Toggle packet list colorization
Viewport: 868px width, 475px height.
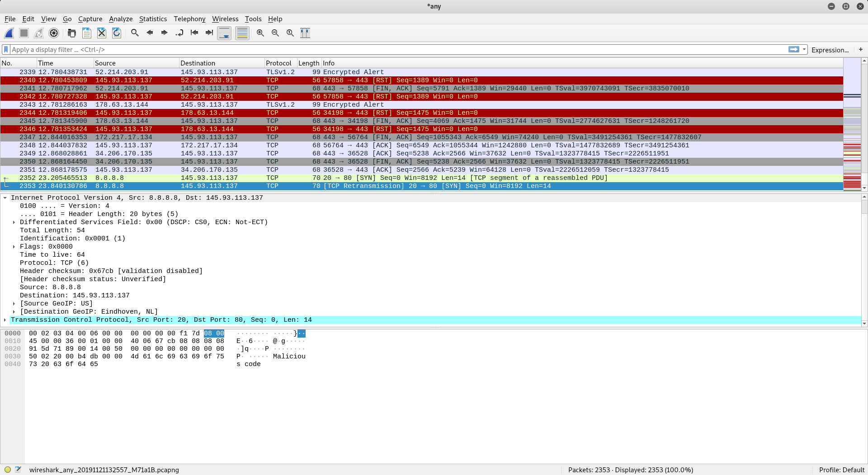242,33
